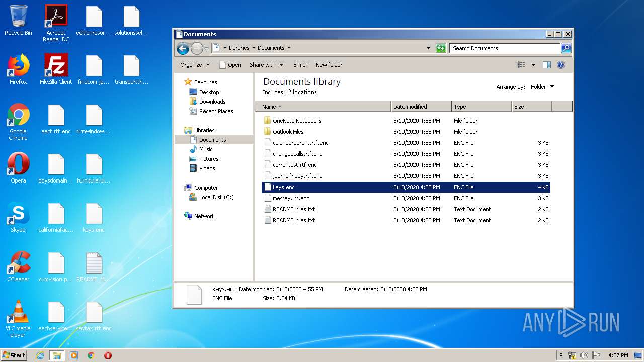Sort by Type column header
Image resolution: width=644 pixels, height=362 pixels.
(481, 107)
